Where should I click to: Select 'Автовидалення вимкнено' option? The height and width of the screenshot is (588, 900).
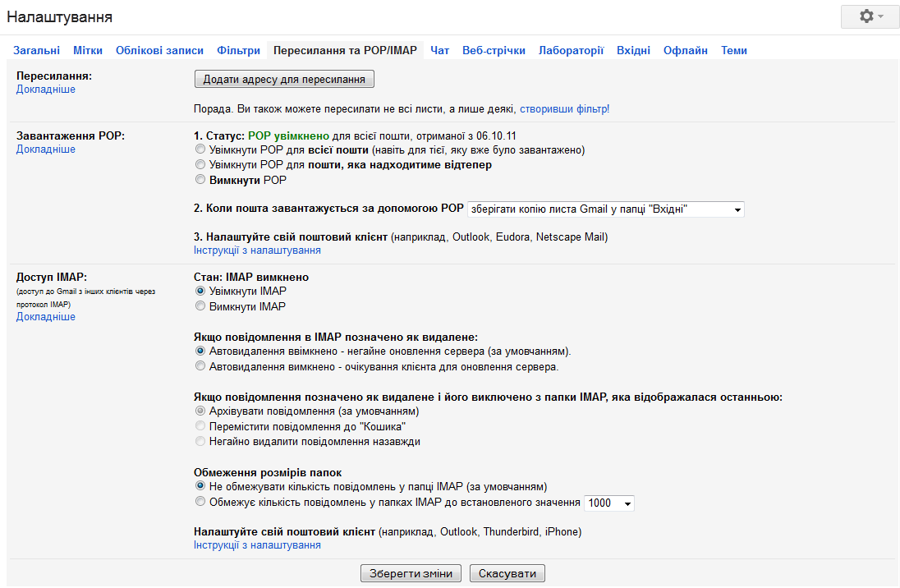click(x=200, y=366)
